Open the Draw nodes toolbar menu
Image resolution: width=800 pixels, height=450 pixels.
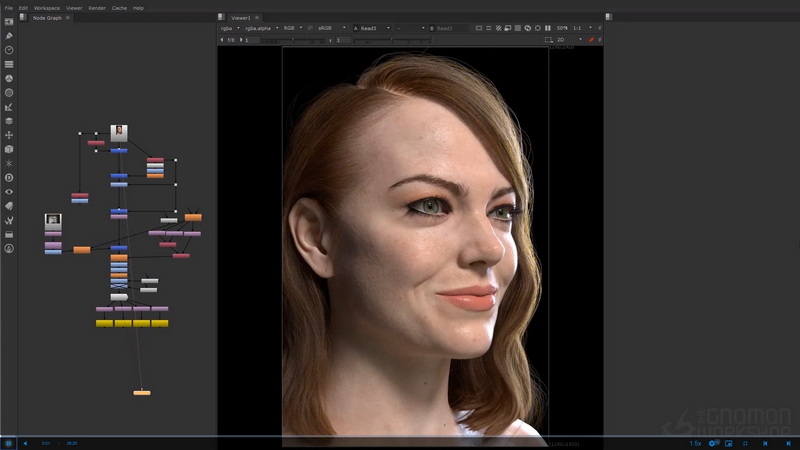pos(9,36)
